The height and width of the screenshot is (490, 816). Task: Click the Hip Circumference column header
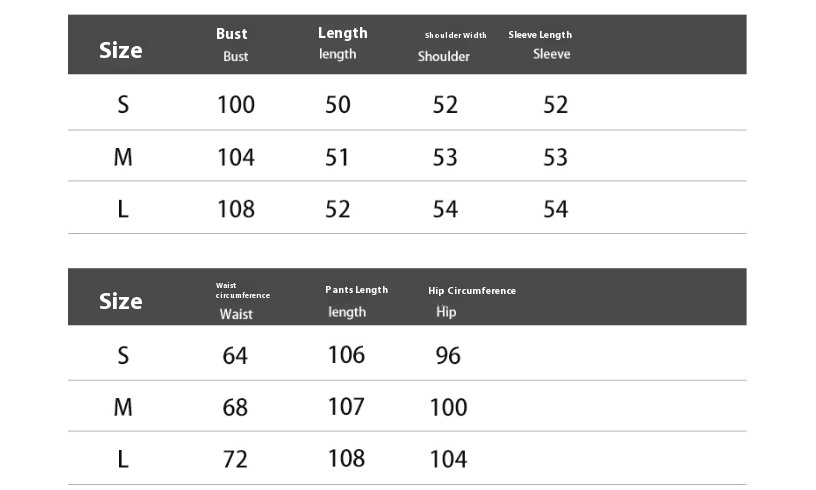[471, 300]
